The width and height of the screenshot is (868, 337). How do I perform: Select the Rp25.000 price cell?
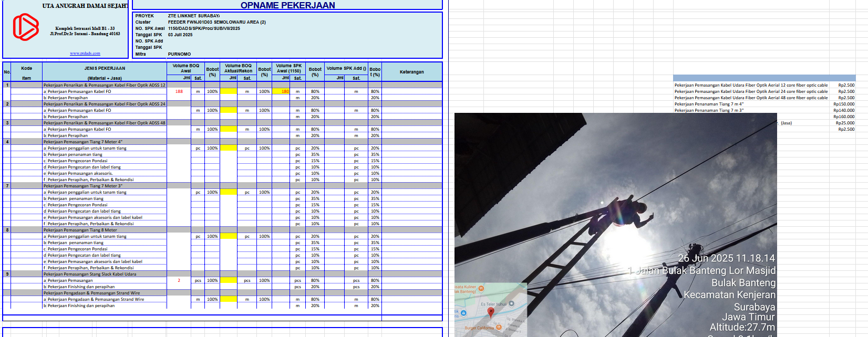point(844,123)
